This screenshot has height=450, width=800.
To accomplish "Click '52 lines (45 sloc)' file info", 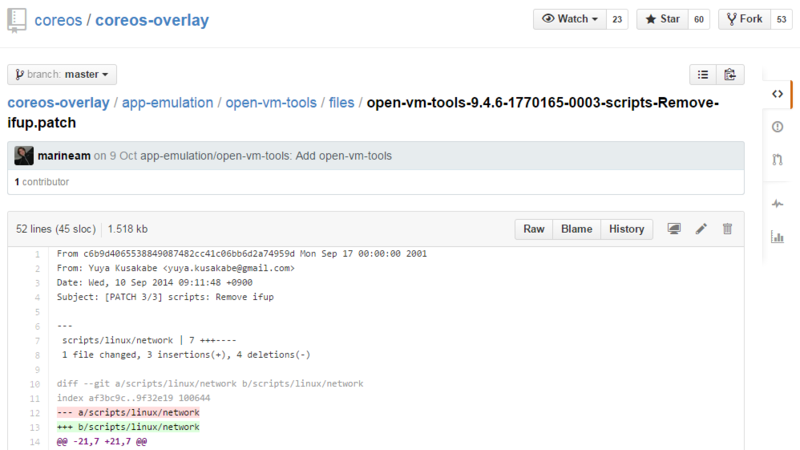I will [x=56, y=229].
